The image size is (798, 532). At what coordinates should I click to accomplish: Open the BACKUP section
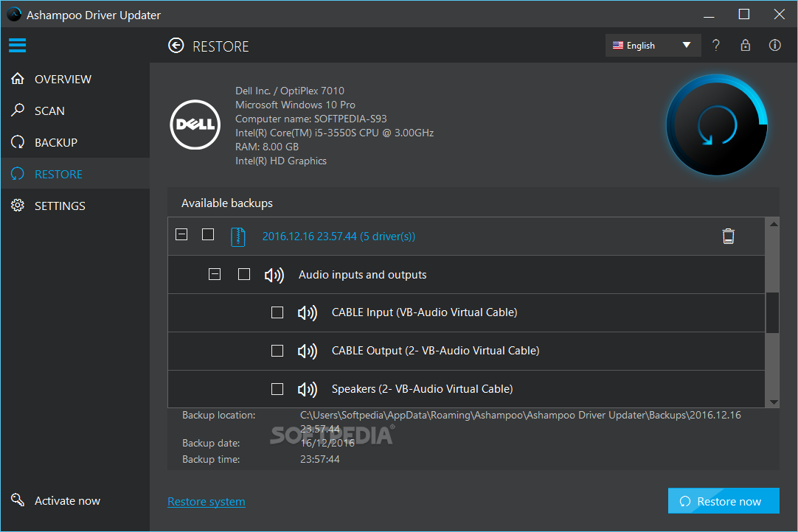tap(56, 142)
